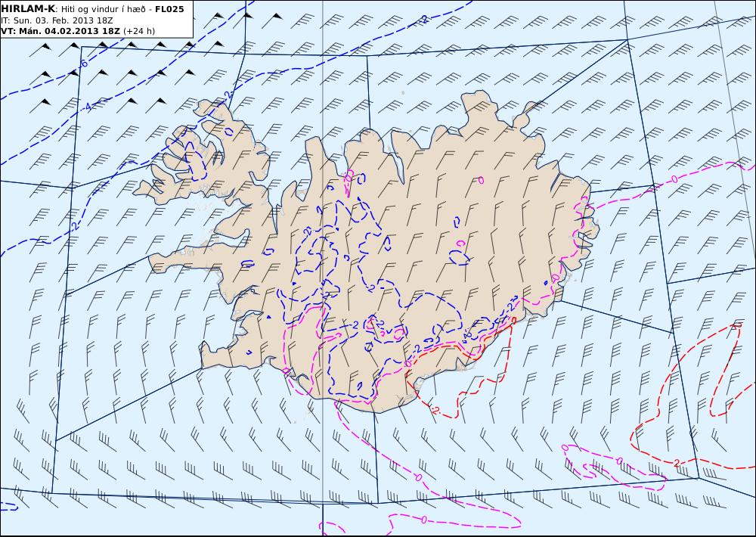This screenshot has width=756, height=537.
Task: Click the magenta '0' label east of Iceland
Action: [674, 179]
